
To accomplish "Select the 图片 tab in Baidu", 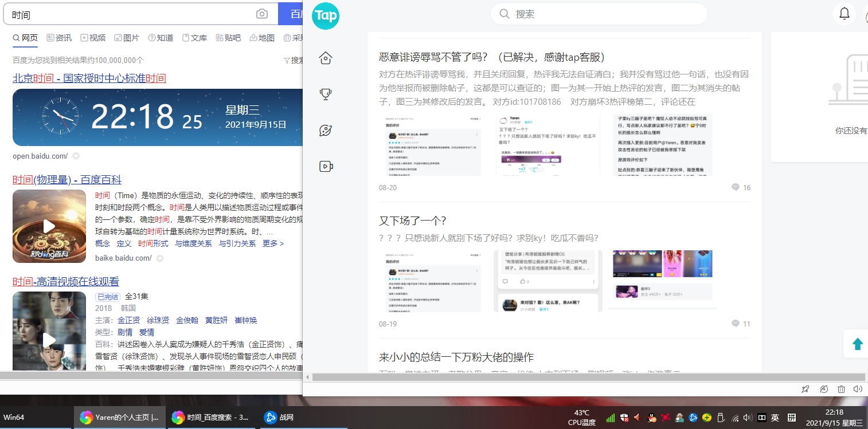I will coord(127,38).
